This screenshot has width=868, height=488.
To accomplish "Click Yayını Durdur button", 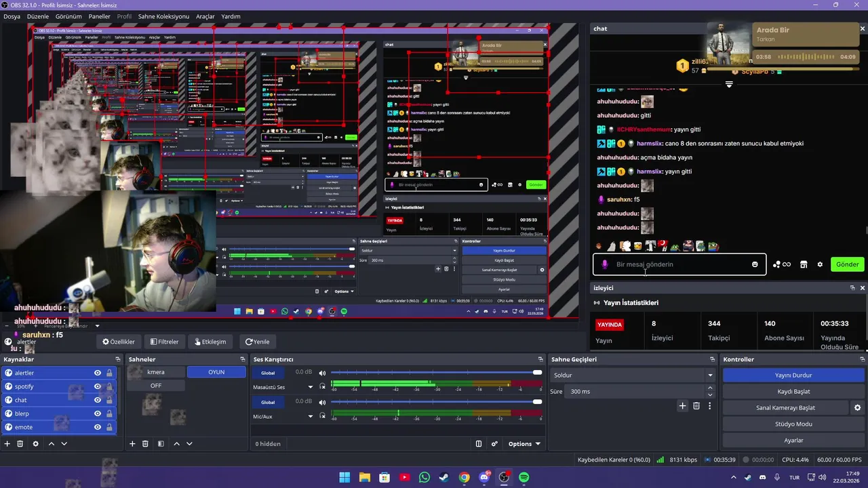I will (x=793, y=375).
